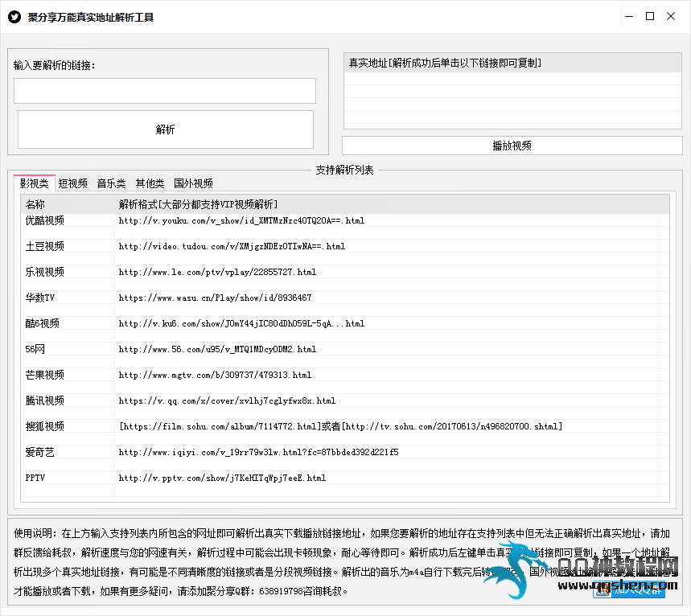
Task: Minimize the 聚分享 window
Action: point(629,17)
